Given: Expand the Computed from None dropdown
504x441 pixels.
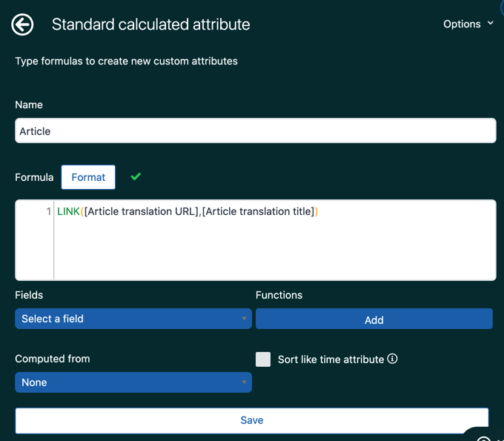Looking at the screenshot, I should [x=133, y=382].
